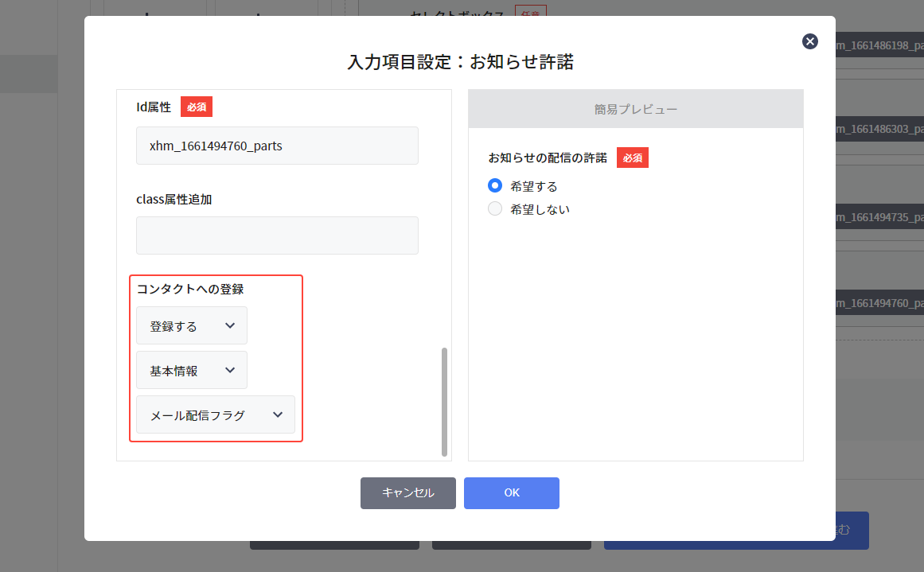Click the dialog title 入力項目設定：お知らせ許諾
Image resolution: width=924 pixels, height=572 pixels.
pyautogui.click(x=460, y=62)
